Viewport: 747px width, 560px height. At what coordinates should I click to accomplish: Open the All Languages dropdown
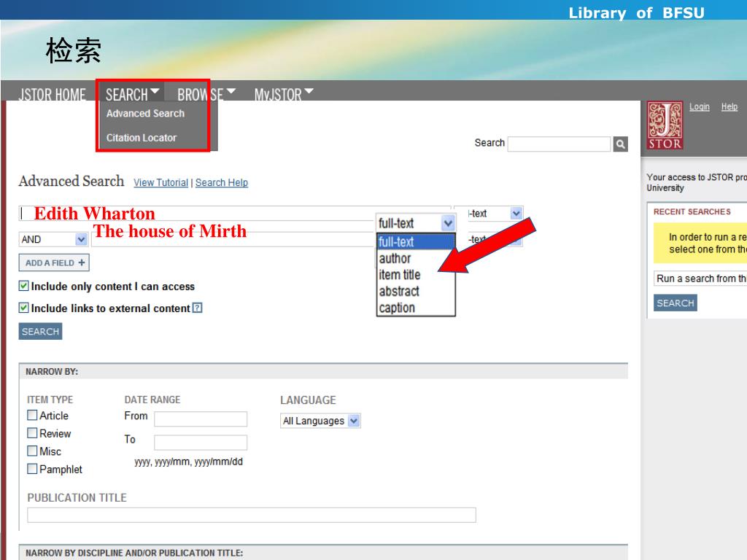pyautogui.click(x=320, y=421)
